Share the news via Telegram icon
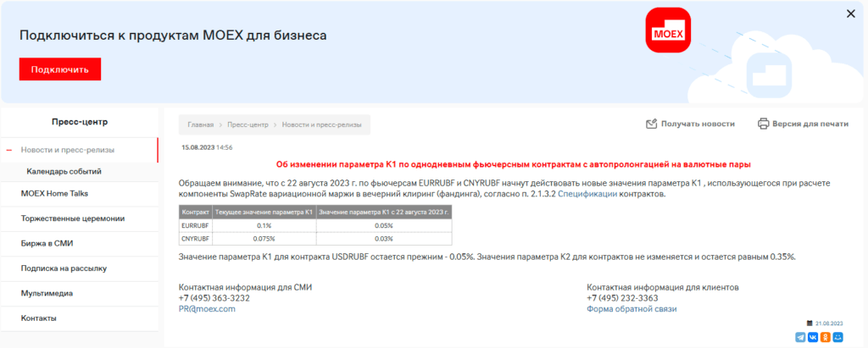This screenshot has height=348, width=868. coord(800,337)
